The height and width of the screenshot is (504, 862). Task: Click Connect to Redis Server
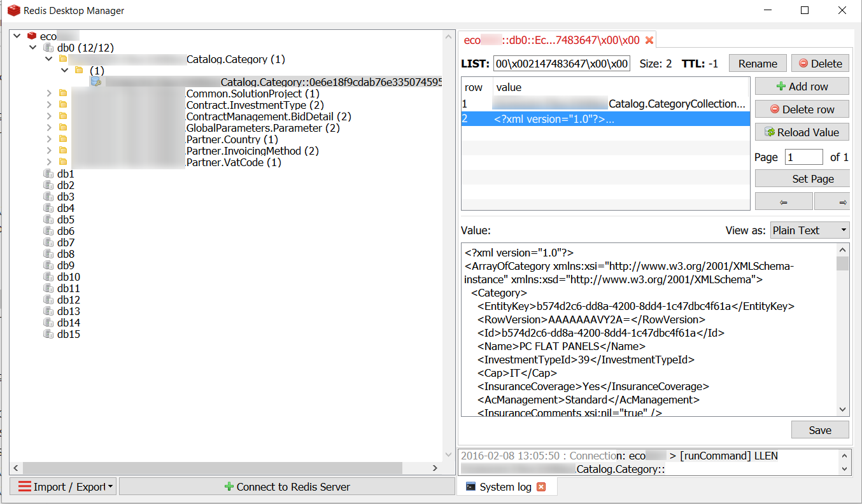coord(287,487)
